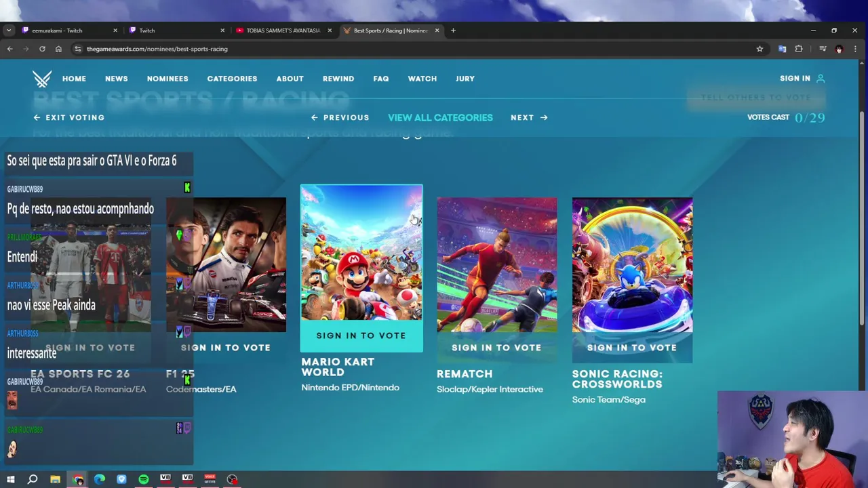Open the NOMINEES menu item
Screen dimensions: 868x488
click(167, 79)
